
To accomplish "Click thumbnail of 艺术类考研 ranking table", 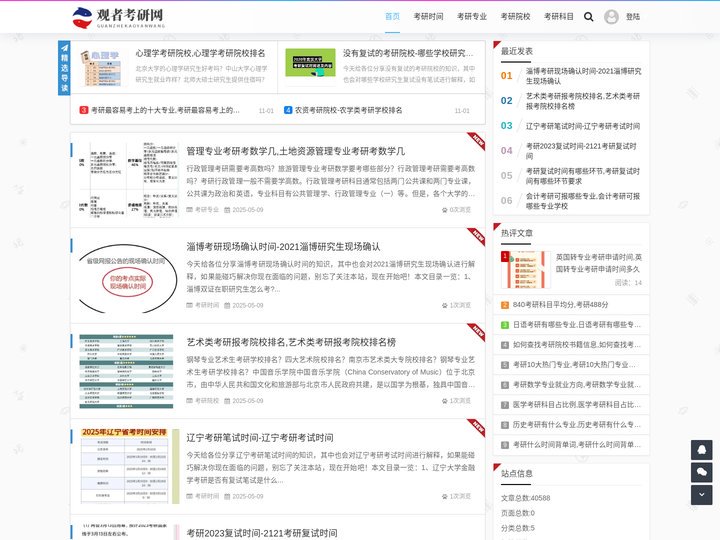I will (126, 371).
